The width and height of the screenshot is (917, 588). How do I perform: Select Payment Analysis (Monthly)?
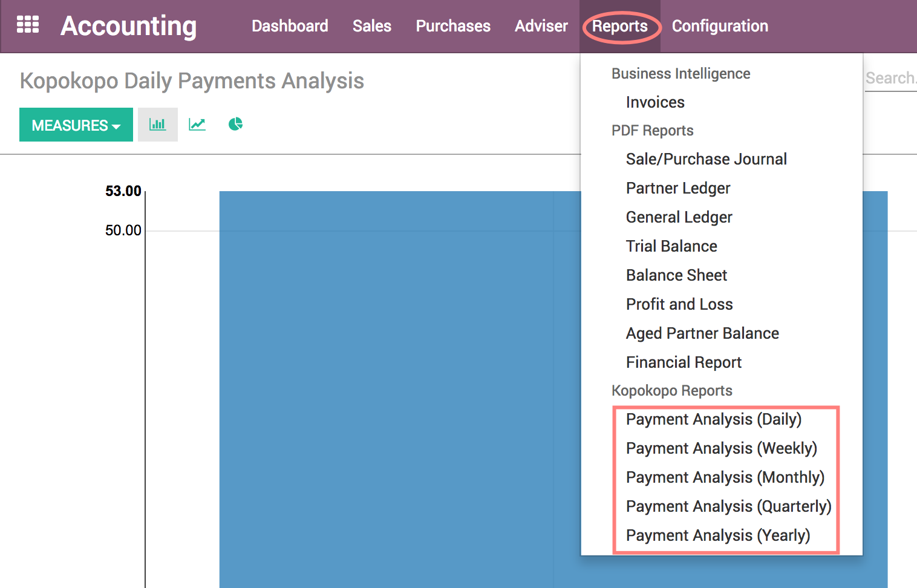(725, 477)
